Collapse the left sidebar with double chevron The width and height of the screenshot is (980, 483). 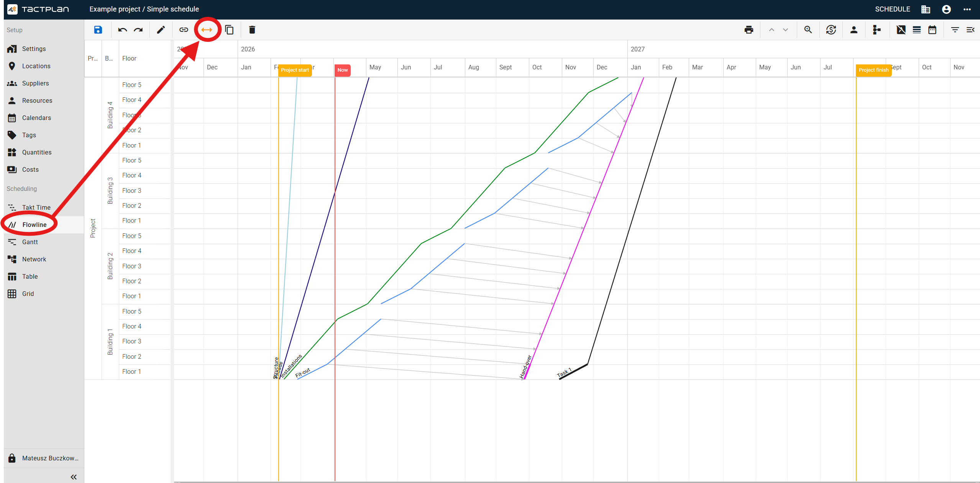point(74,477)
